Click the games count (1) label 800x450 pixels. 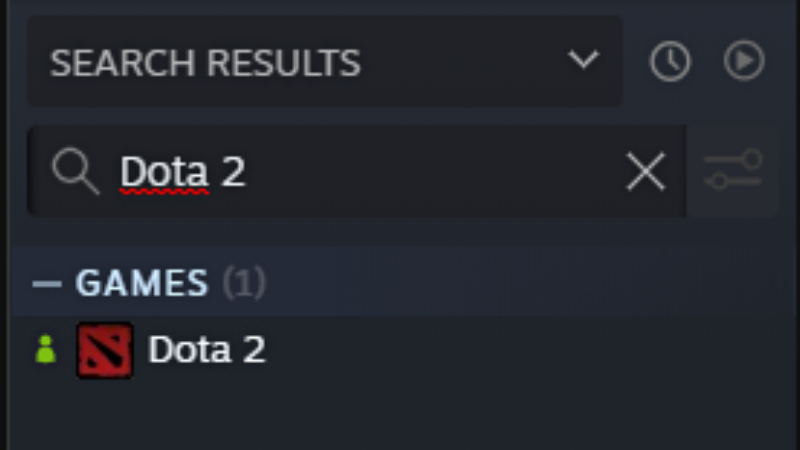[x=244, y=284]
